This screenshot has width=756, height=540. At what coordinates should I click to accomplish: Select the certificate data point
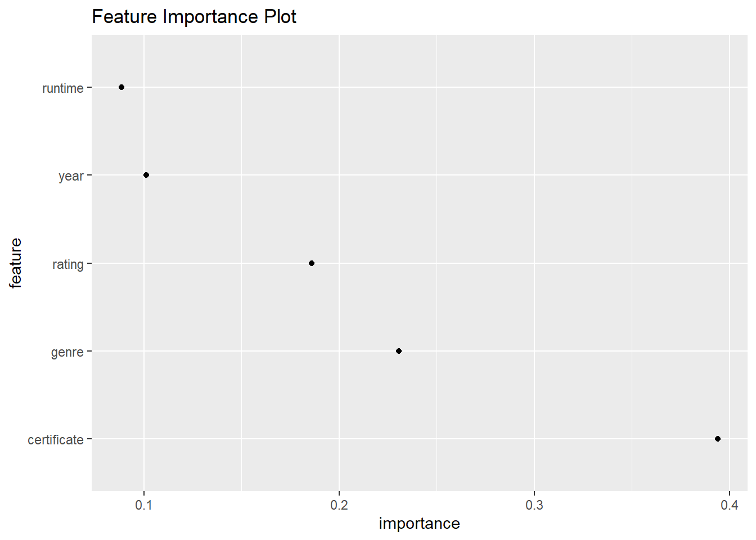click(x=718, y=439)
